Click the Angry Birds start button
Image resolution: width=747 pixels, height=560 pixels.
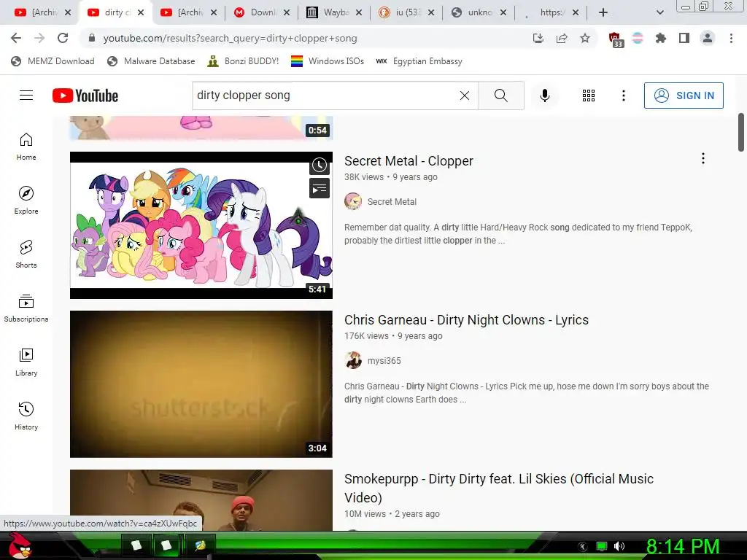[x=20, y=546]
